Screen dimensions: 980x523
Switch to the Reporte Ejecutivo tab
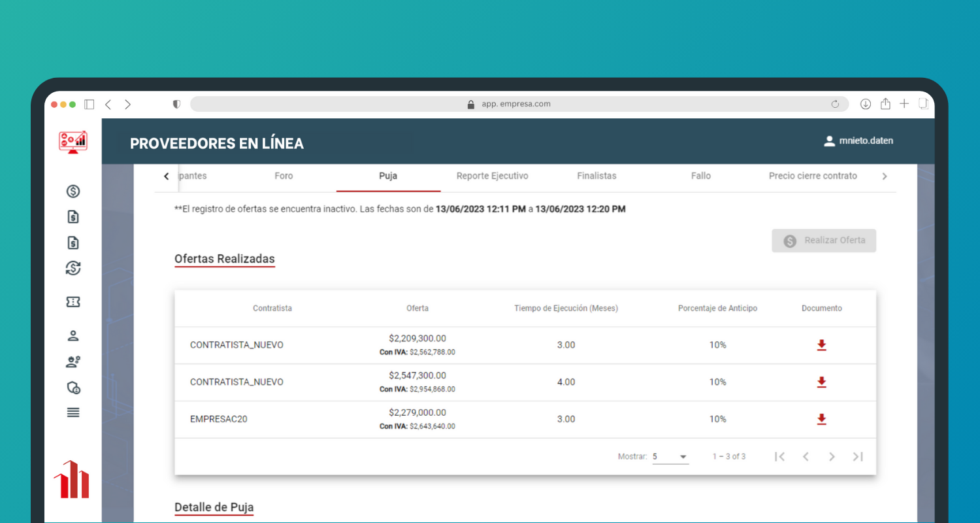[x=492, y=176]
